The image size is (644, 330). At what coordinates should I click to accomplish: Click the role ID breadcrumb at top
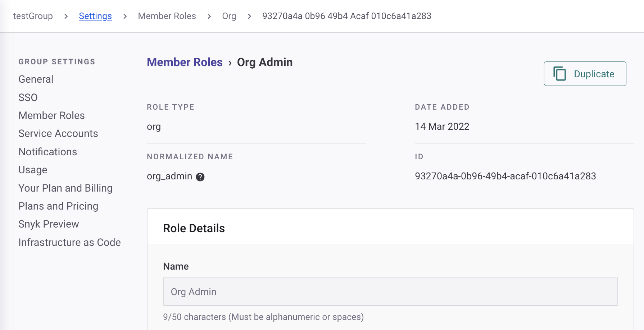pyautogui.click(x=346, y=16)
